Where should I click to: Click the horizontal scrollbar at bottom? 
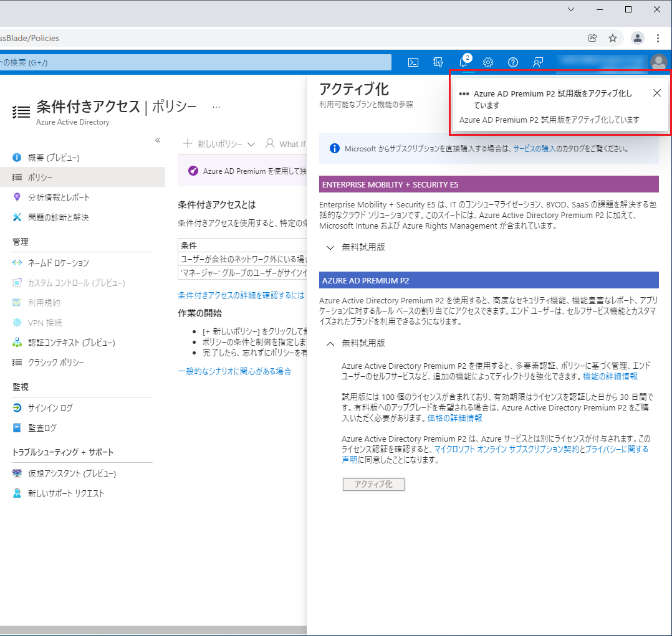153,630
